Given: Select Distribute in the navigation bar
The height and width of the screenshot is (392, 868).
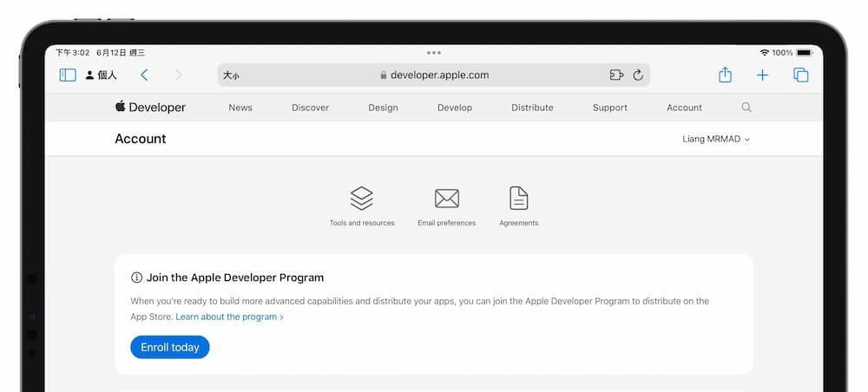Looking at the screenshot, I should click(532, 108).
